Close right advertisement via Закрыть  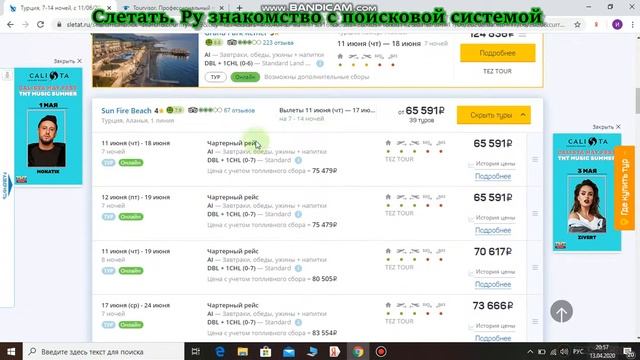coord(607,127)
